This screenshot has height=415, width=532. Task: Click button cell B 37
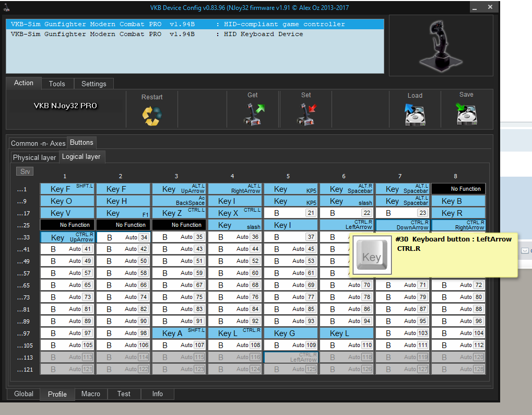(291, 237)
